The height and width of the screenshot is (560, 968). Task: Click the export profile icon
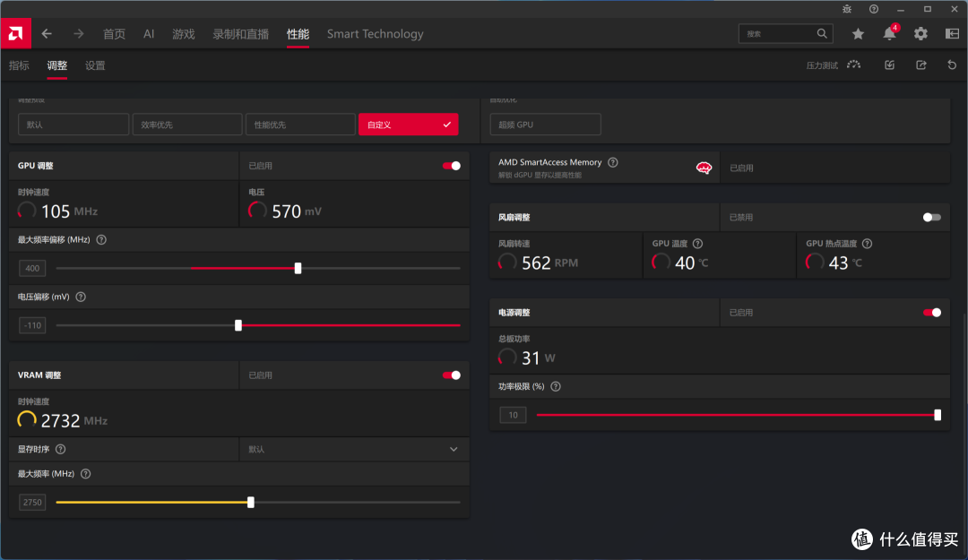tap(921, 65)
